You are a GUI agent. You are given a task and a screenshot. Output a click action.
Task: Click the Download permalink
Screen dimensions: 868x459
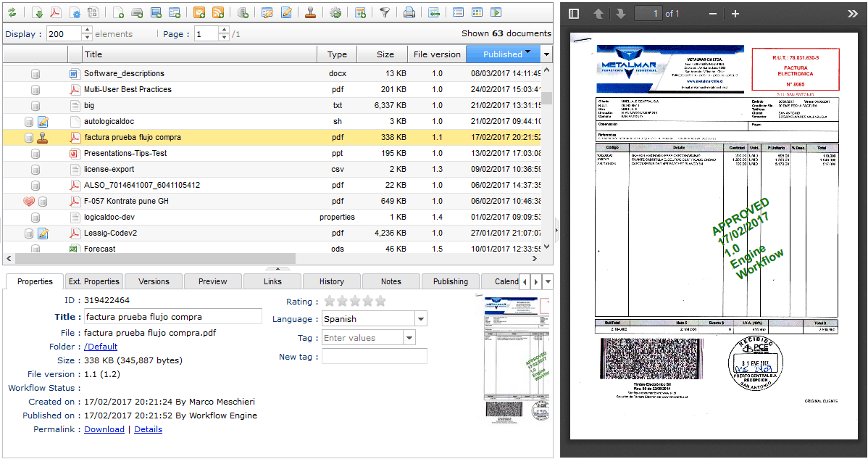104,430
